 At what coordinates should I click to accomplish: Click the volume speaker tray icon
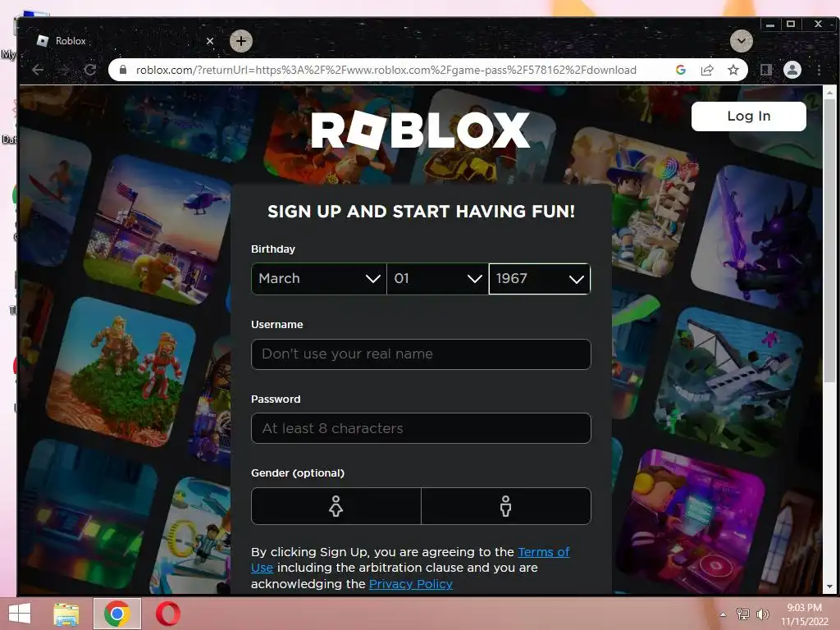762,614
